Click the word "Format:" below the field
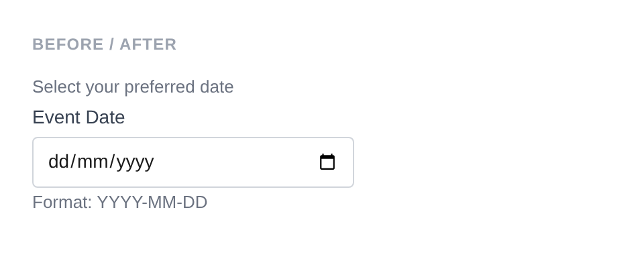This screenshot has width=644, height=271. [x=62, y=202]
